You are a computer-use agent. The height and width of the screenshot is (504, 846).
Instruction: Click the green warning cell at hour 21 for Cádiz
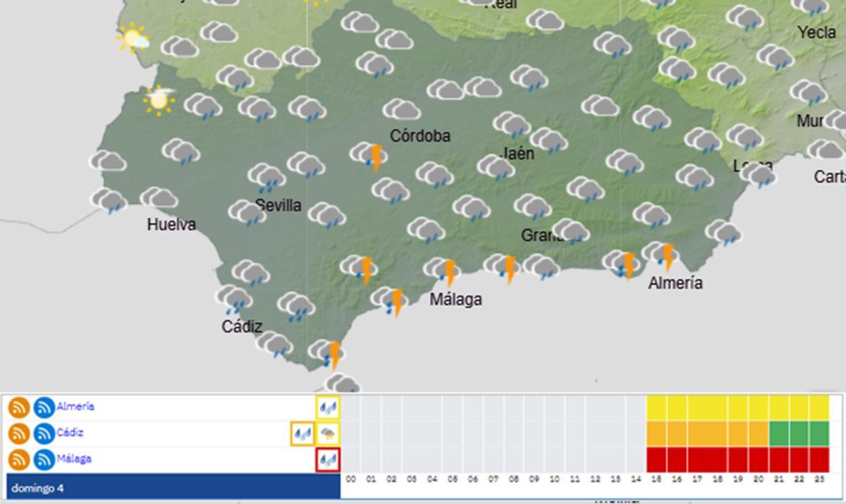tap(780, 433)
